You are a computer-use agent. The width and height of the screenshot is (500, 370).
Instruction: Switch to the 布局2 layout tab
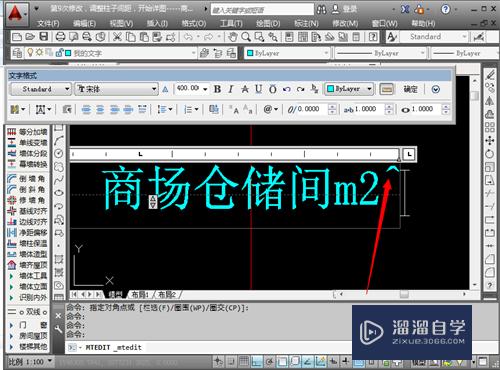167,295
